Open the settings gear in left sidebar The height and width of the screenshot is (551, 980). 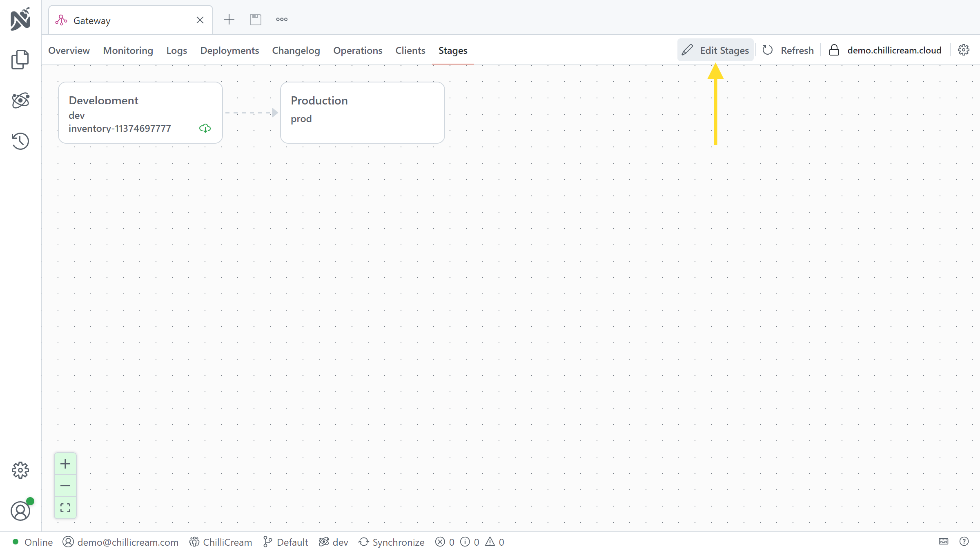point(20,470)
